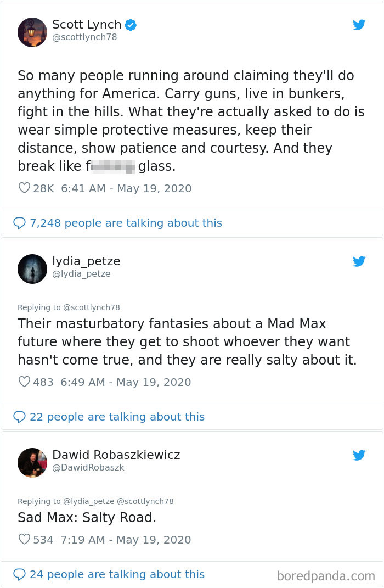Click the Twitter bird icon on Dawid Robaszkiewicz's tweet
This screenshot has height=588, width=384.
pos(359,455)
